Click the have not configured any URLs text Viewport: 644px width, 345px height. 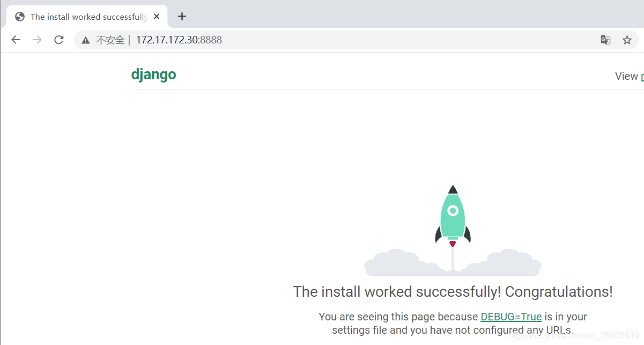coord(493,330)
